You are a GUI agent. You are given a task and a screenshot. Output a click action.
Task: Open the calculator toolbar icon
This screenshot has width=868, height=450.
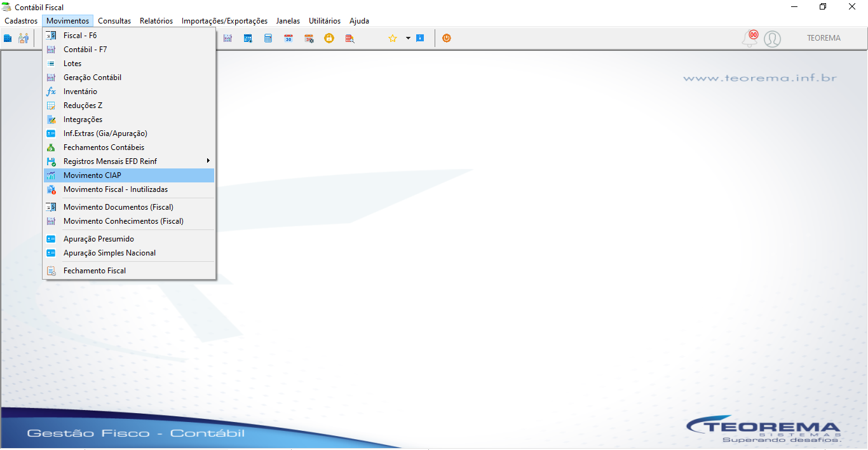point(268,38)
